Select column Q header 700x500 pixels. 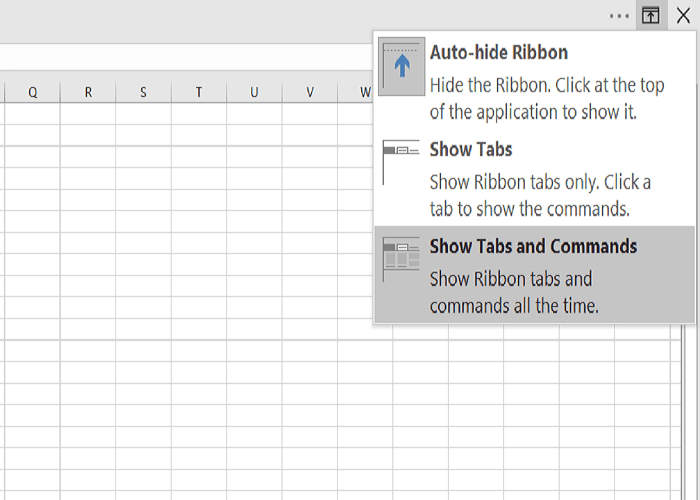click(32, 92)
